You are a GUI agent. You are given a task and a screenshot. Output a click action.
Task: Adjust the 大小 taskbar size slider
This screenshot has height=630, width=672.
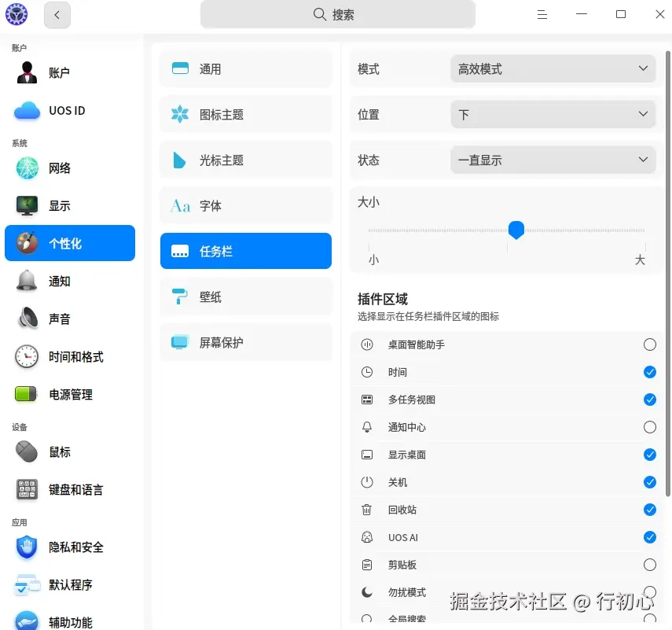[x=516, y=230]
